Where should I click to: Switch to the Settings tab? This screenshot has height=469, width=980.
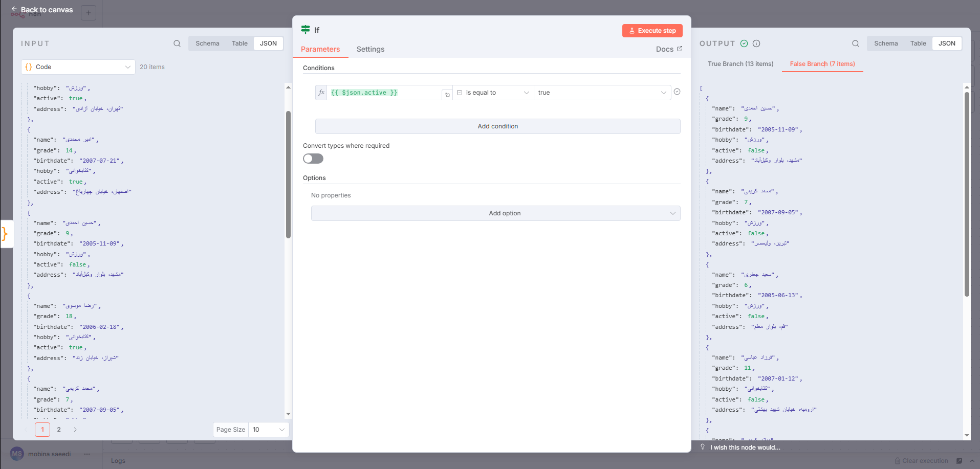(370, 49)
